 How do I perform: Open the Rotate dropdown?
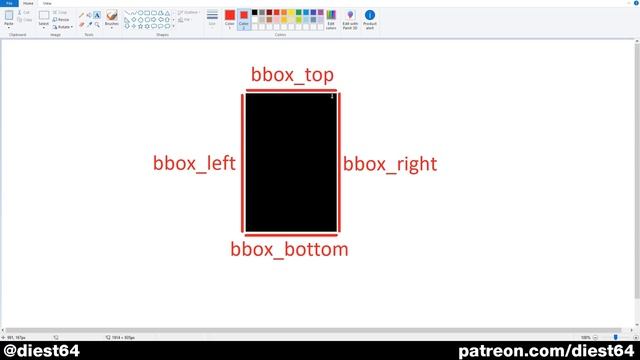coord(63,27)
